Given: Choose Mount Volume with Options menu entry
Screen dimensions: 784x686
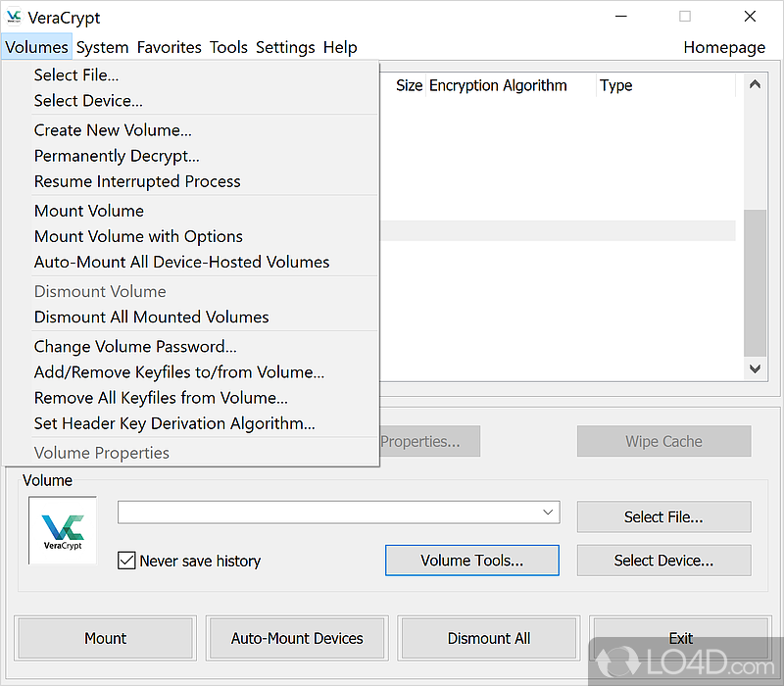Looking at the screenshot, I should 190,236.
